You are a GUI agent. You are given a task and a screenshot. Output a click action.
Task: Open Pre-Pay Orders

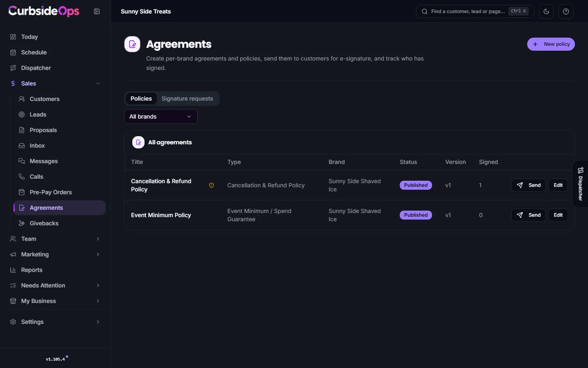[60, 192]
